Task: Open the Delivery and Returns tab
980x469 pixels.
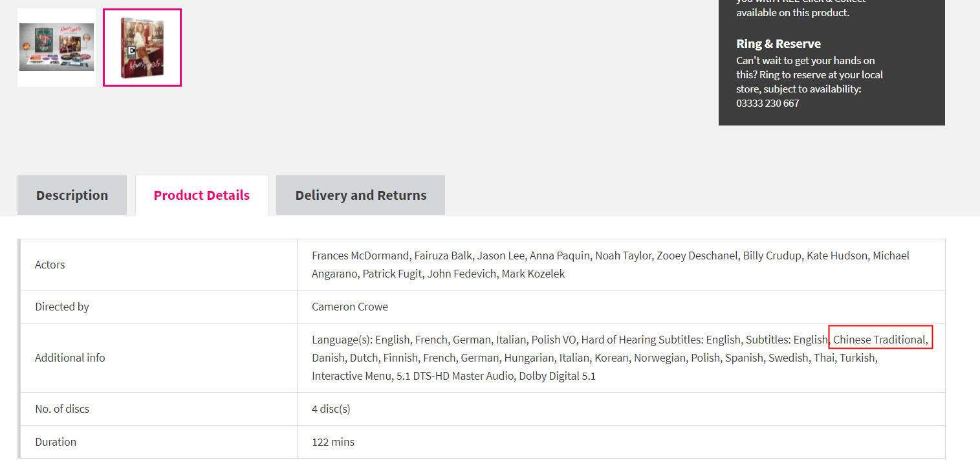Action: coord(361,195)
